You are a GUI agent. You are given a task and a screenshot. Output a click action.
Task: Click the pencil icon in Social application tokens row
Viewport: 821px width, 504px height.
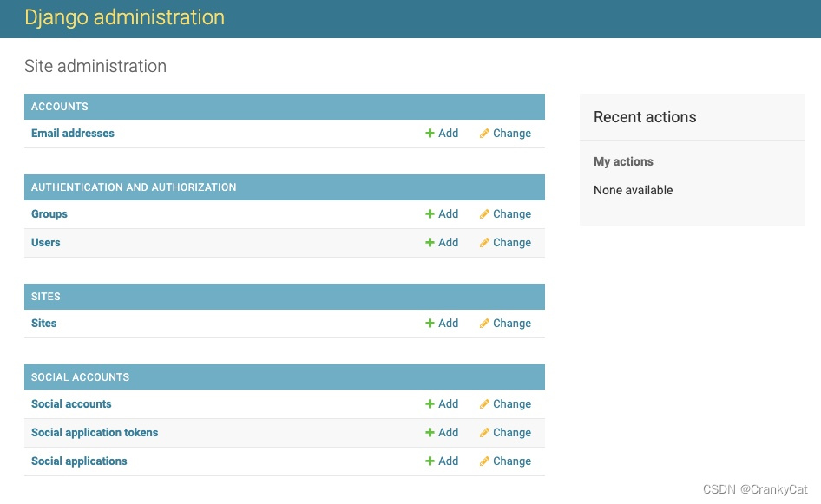coord(484,433)
